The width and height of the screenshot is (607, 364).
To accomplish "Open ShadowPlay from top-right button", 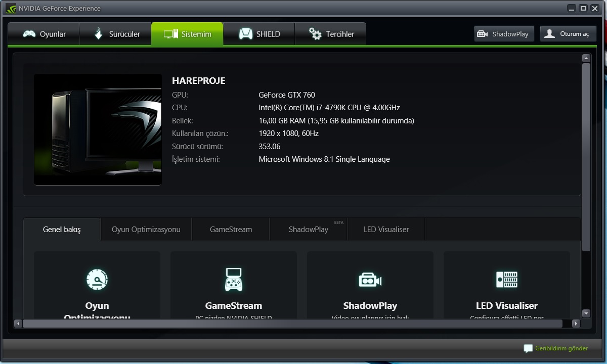I will click(x=504, y=34).
